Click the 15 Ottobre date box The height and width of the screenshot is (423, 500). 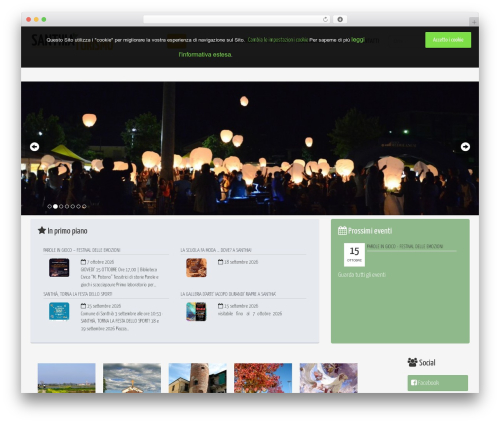(x=354, y=255)
